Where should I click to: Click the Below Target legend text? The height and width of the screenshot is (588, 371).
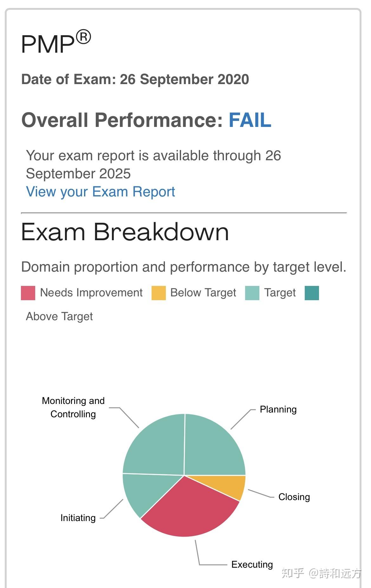203,293
